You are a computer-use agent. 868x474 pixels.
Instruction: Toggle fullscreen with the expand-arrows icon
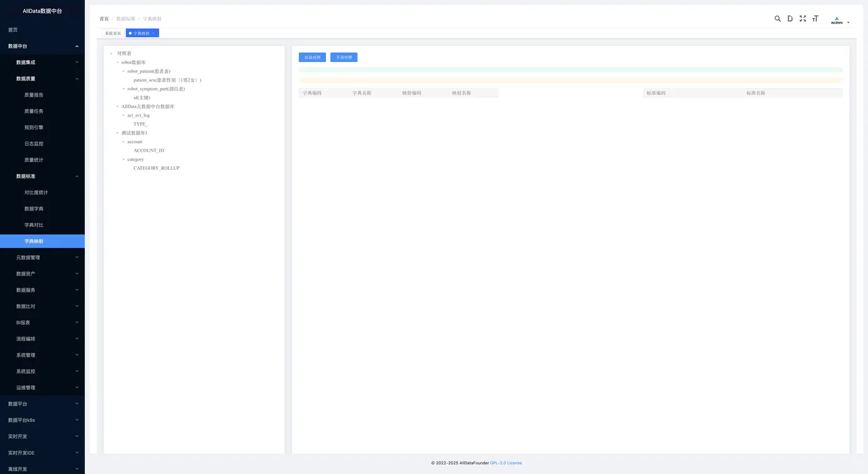pos(803,19)
